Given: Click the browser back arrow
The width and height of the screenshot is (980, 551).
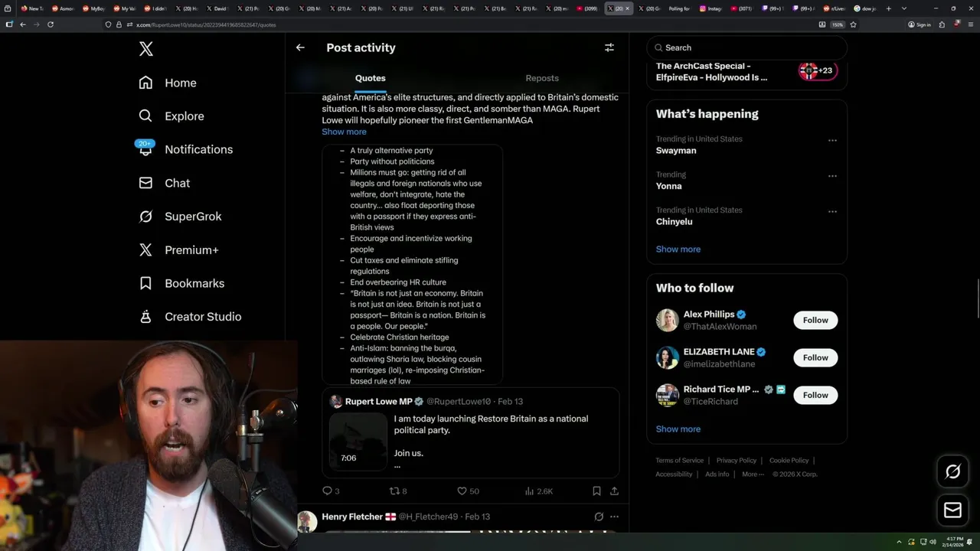Looking at the screenshot, I should pos(23,24).
